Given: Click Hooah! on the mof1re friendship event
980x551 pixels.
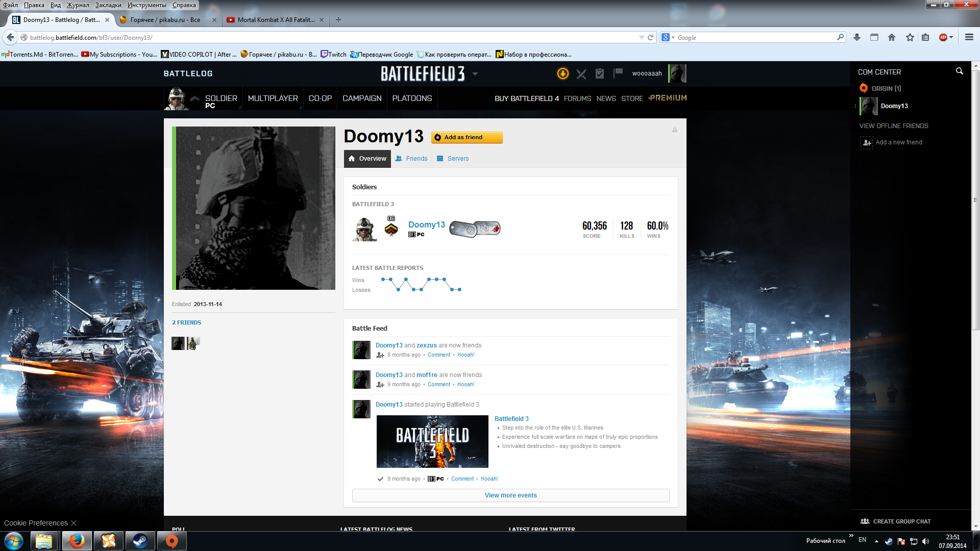Looking at the screenshot, I should (x=465, y=385).
